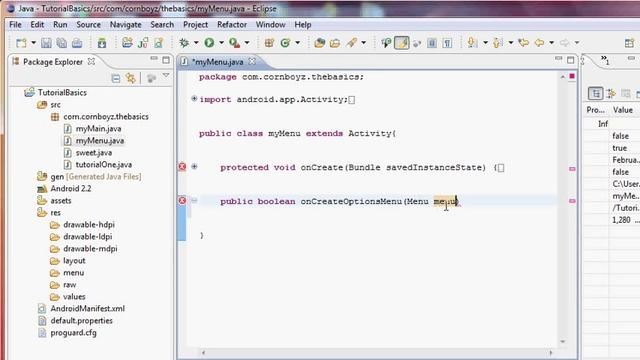
Task: Click the green Run button
Action: [209, 42]
